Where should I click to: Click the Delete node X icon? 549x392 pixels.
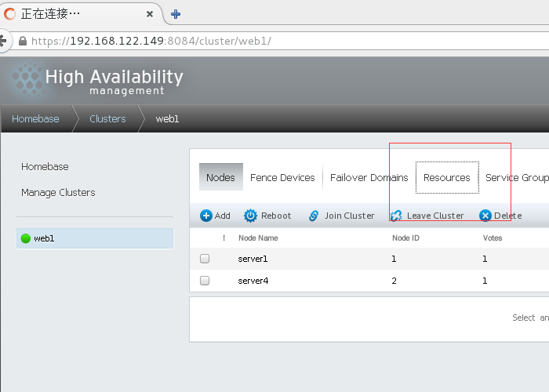click(485, 216)
